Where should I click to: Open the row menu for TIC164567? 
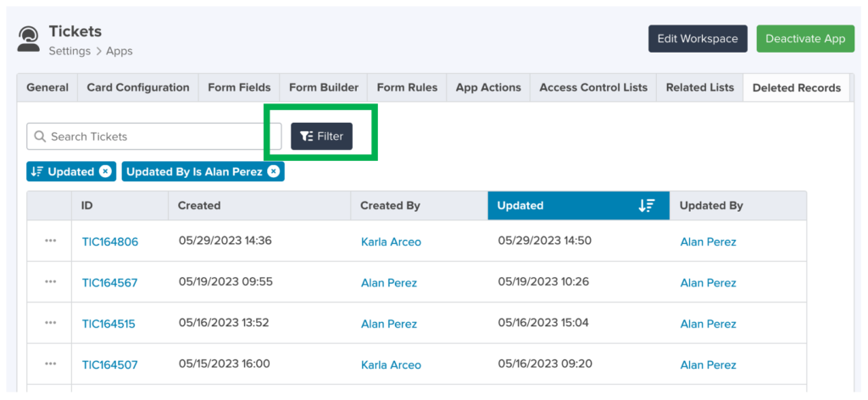pyautogui.click(x=50, y=281)
